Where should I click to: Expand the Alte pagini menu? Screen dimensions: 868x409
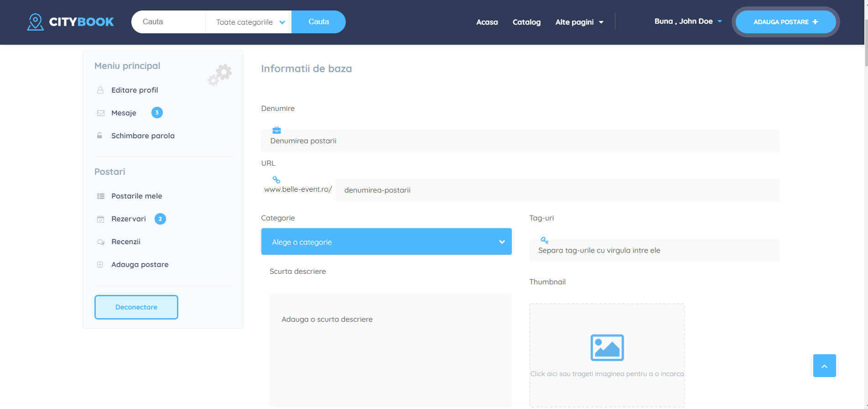[579, 22]
